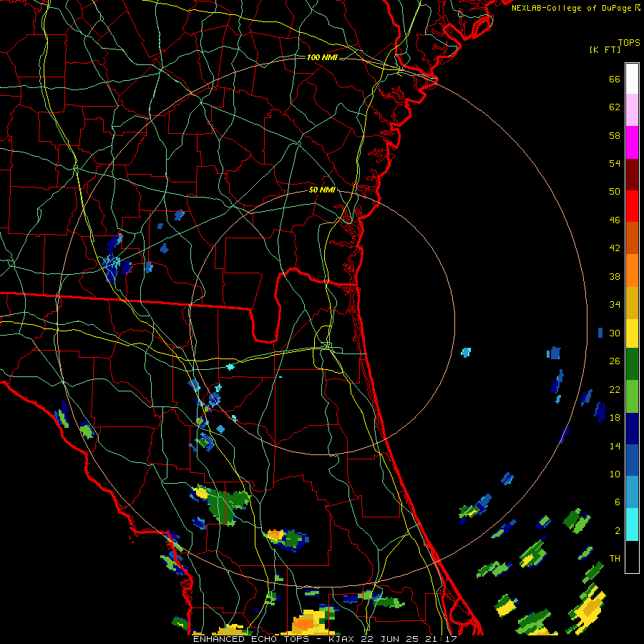Click the gold swatch in the legend
This screenshot has height=644, width=644.
pyautogui.click(x=632, y=303)
